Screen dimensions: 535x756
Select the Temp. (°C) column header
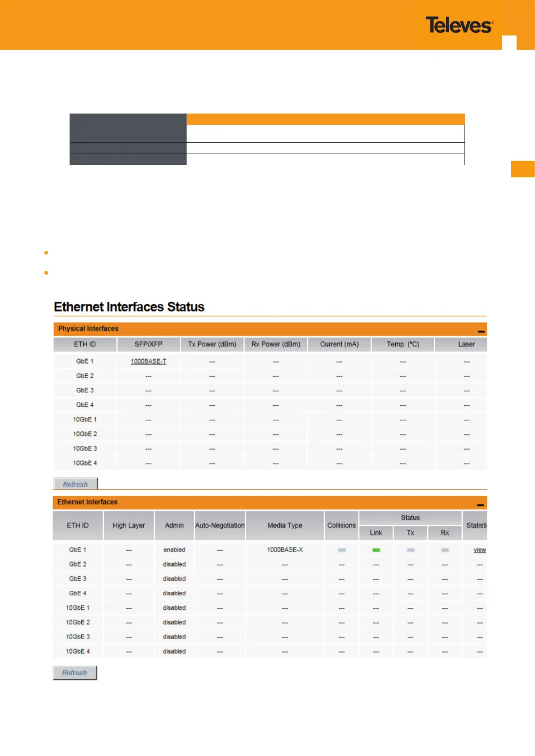point(403,344)
